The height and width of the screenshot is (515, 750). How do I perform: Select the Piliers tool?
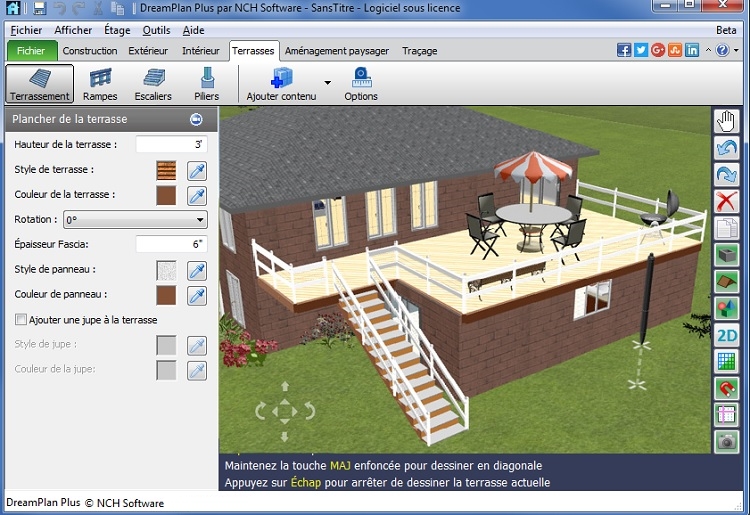(x=207, y=84)
